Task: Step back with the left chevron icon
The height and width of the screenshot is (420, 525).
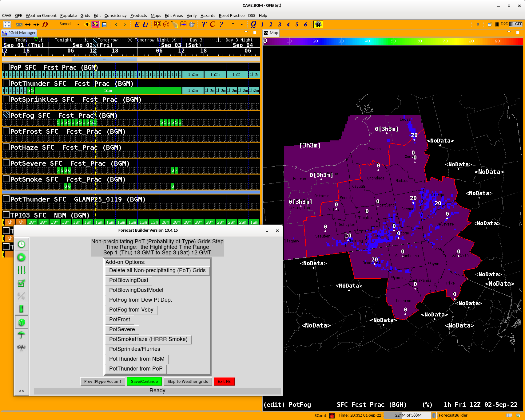Action: 116,24
